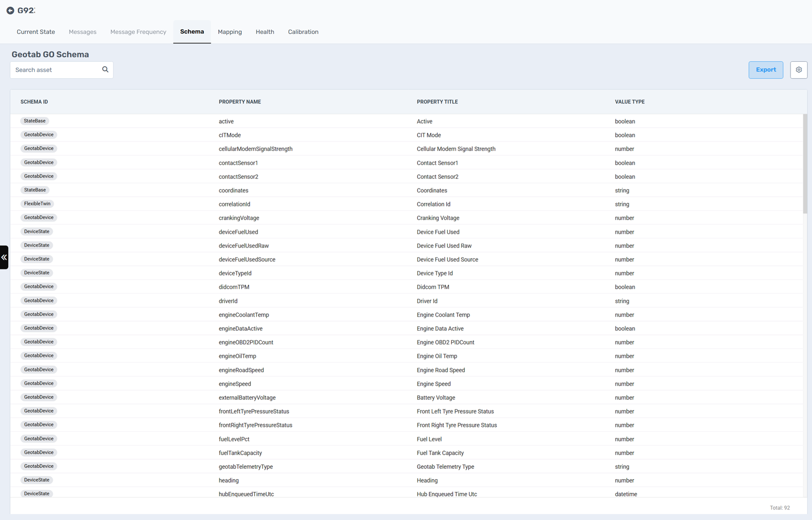Click the back arrow icon next to G92

pos(10,11)
